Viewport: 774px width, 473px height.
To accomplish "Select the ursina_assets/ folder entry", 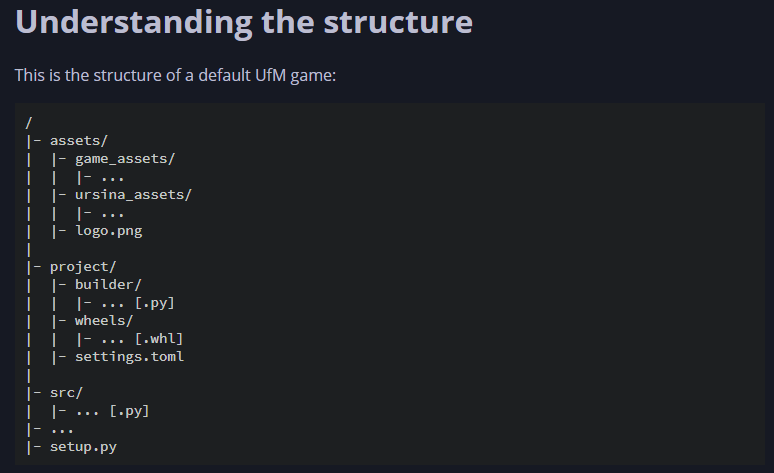I will click(133, 194).
